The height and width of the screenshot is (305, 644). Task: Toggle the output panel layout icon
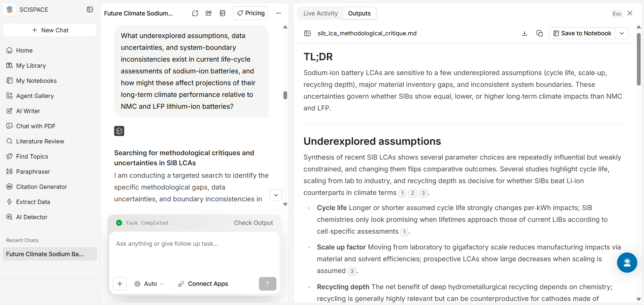pyautogui.click(x=307, y=33)
